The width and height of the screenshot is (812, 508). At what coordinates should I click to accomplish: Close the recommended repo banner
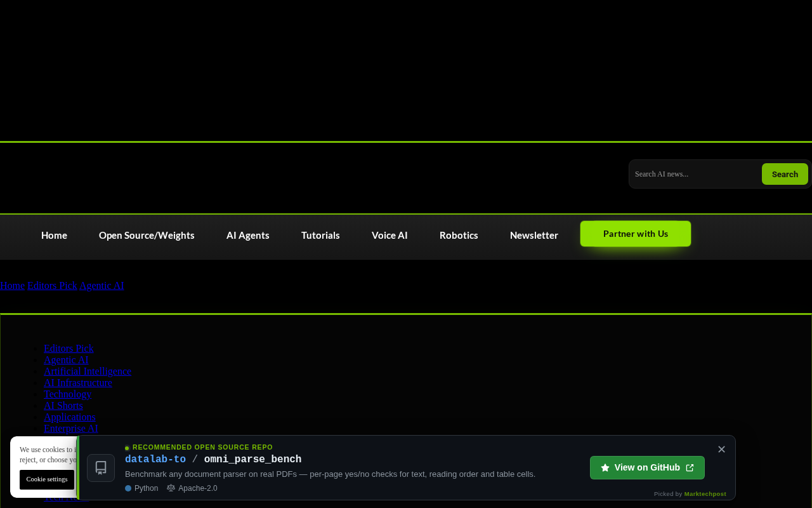(x=721, y=450)
